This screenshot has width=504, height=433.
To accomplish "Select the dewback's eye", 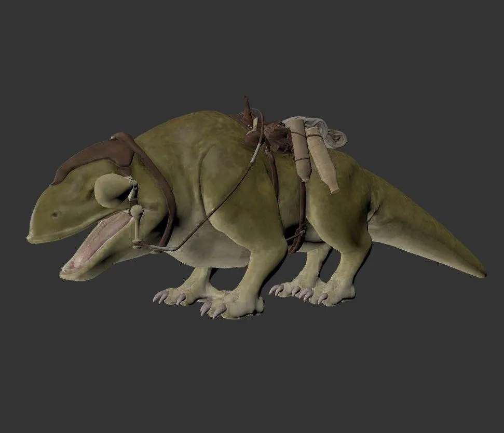I will [53, 213].
